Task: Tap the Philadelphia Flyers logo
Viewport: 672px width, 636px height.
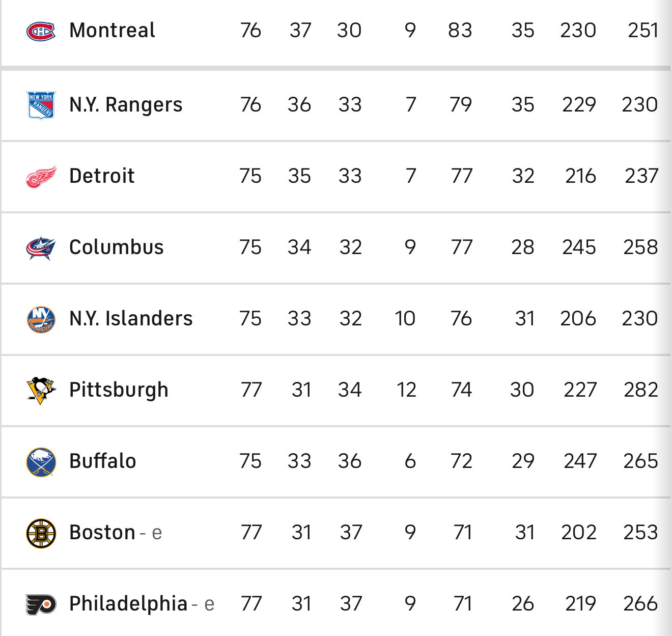Action: click(x=41, y=604)
